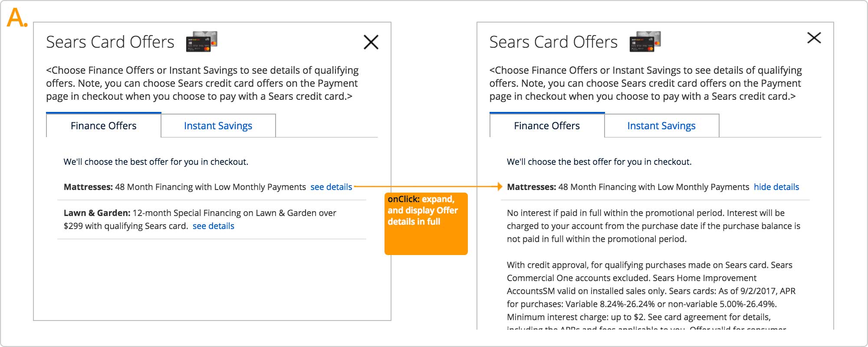Click the credit card image in right dialog
This screenshot has width=868, height=347.
645,42
